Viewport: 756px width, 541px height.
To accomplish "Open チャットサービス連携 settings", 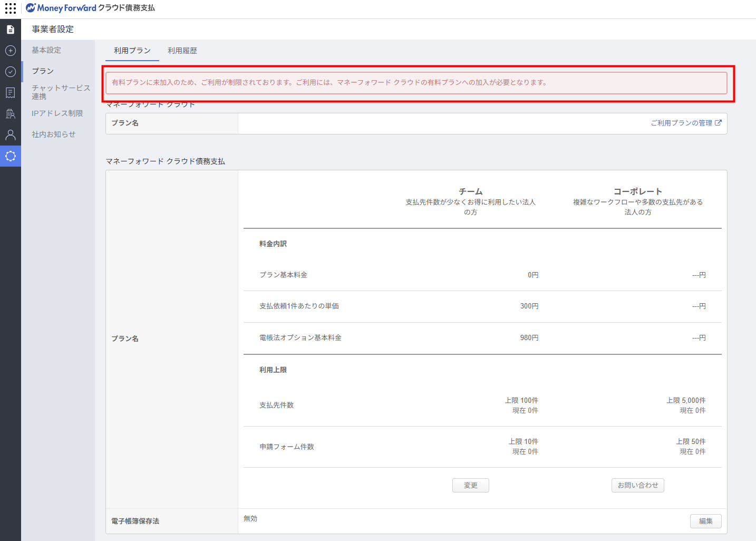I will click(x=61, y=92).
